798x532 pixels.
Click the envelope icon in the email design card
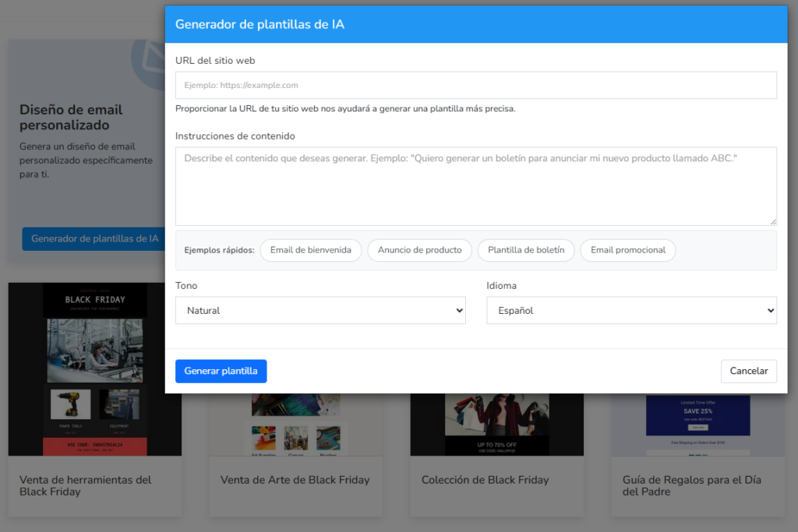click(x=148, y=62)
